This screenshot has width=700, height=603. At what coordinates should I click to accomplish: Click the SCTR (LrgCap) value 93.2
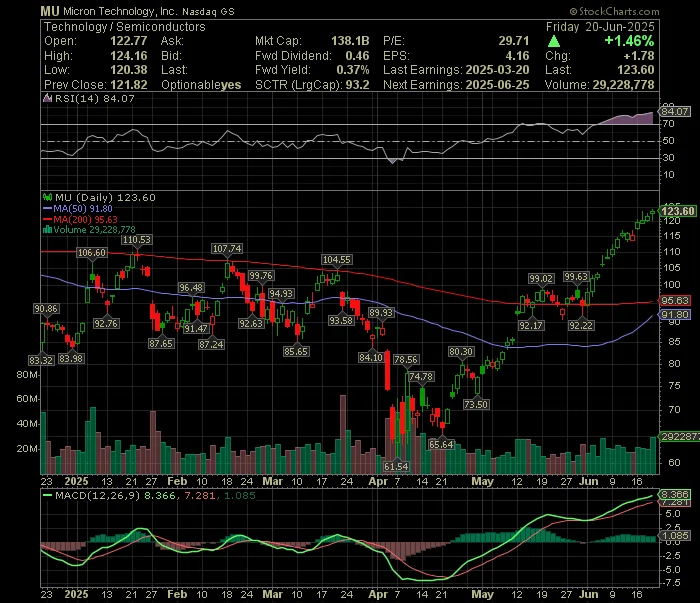pyautogui.click(x=357, y=85)
